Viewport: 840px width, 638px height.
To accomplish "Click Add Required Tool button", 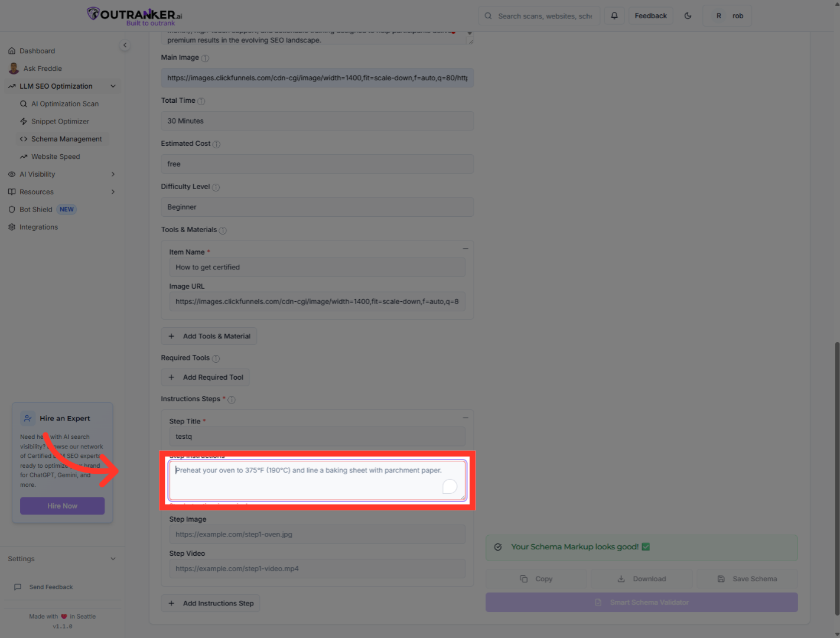I will tap(206, 377).
